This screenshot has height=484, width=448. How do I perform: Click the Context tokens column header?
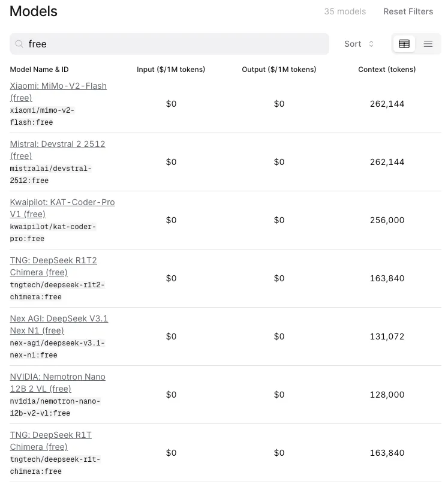pos(387,70)
